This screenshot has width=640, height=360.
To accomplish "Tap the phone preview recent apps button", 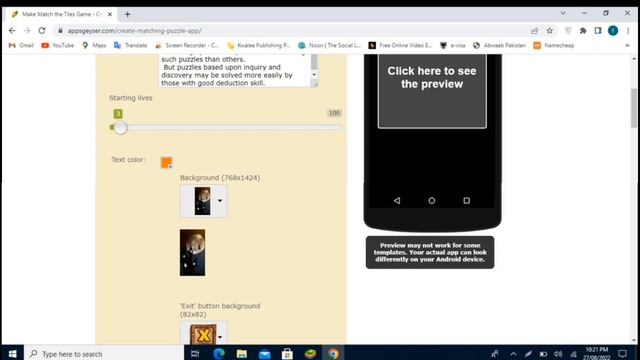I will [467, 200].
